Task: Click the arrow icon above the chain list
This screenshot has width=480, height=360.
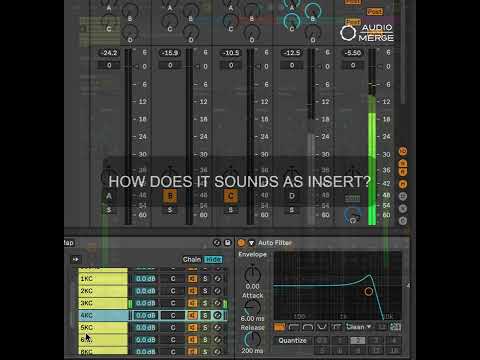Action: (76, 259)
